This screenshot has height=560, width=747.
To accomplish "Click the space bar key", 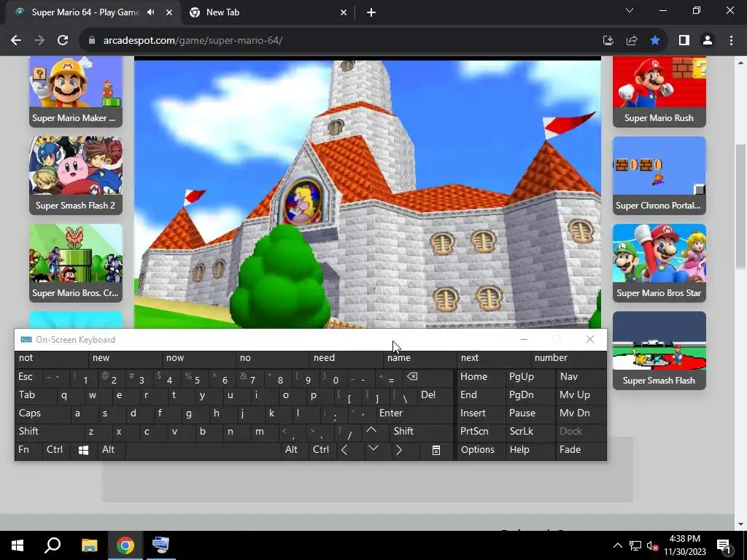I will tap(203, 450).
